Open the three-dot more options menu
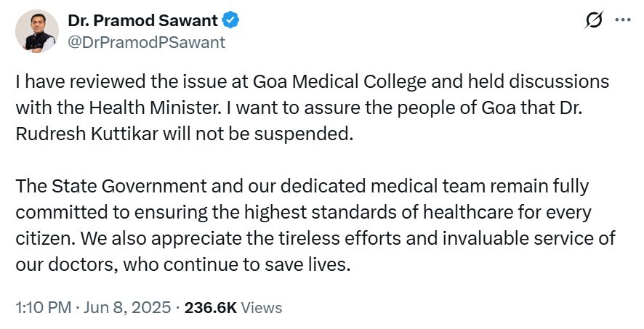 pos(623,22)
